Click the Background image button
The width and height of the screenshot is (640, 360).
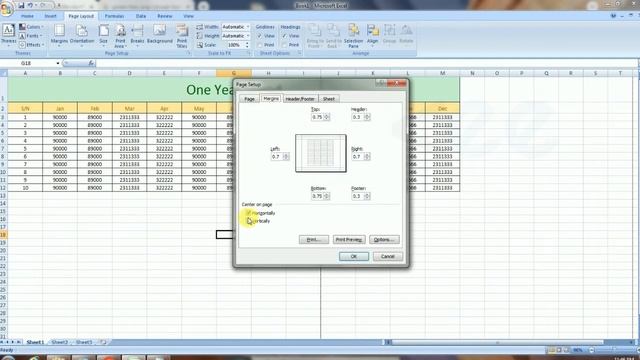160,34
